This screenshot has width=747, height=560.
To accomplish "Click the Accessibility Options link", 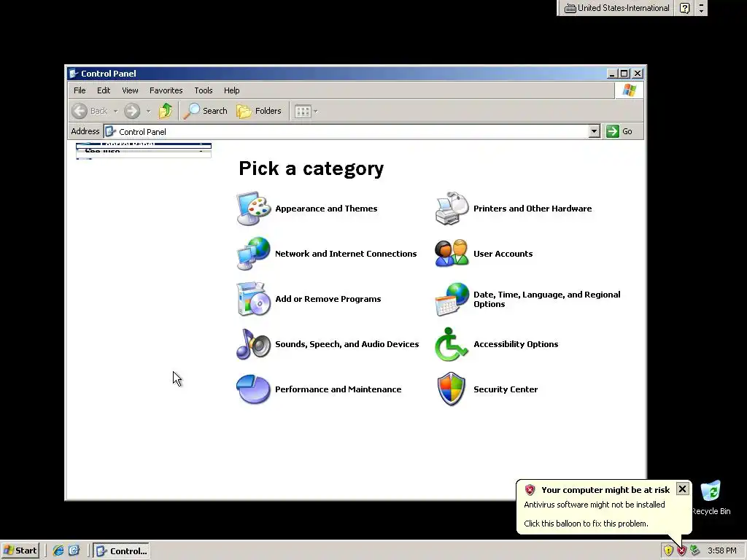I will click(516, 344).
